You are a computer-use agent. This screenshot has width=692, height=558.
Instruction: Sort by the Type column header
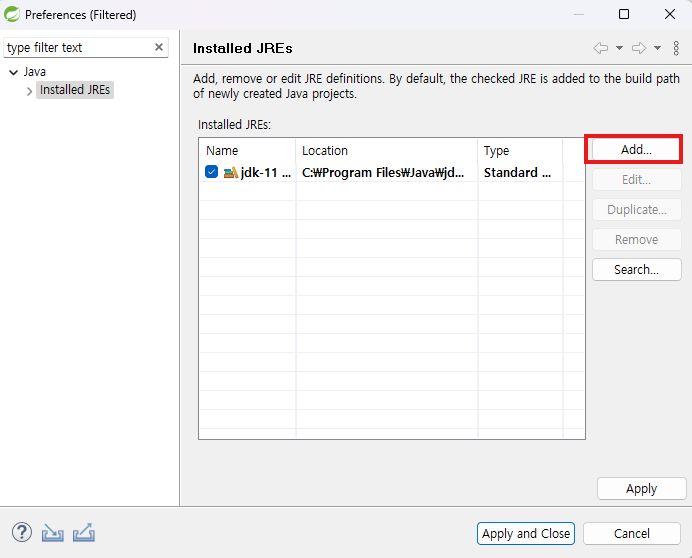tap(520, 151)
